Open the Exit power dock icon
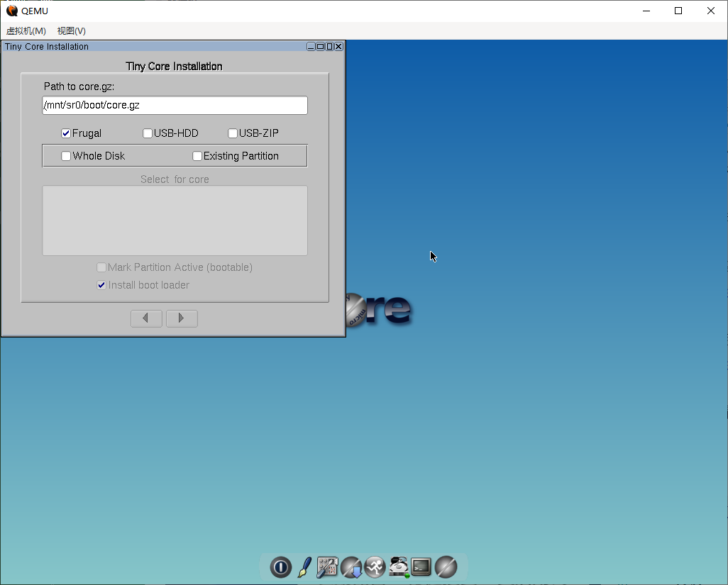This screenshot has height=585, width=728. click(280, 567)
